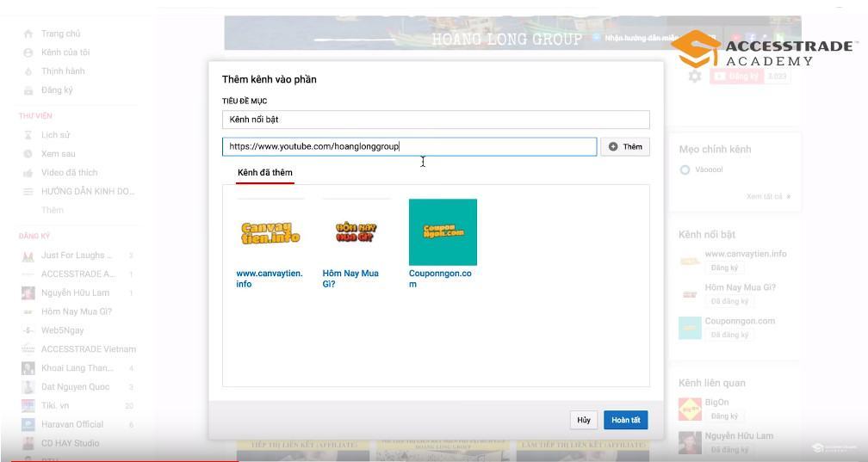Image resolution: width=868 pixels, height=462 pixels.
Task: Open the Hôm Nay Mua Gì? link in dialog
Action: pyautogui.click(x=350, y=278)
